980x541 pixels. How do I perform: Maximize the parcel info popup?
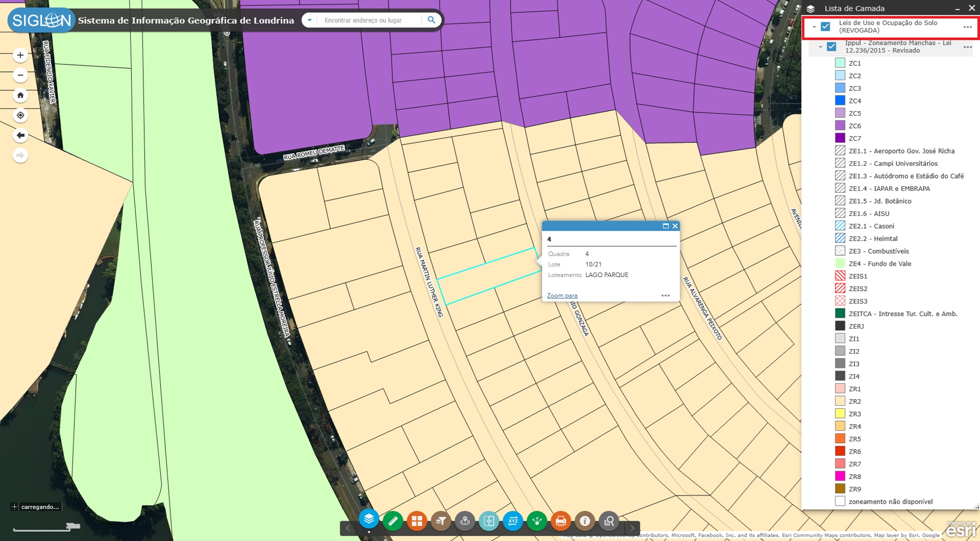666,226
